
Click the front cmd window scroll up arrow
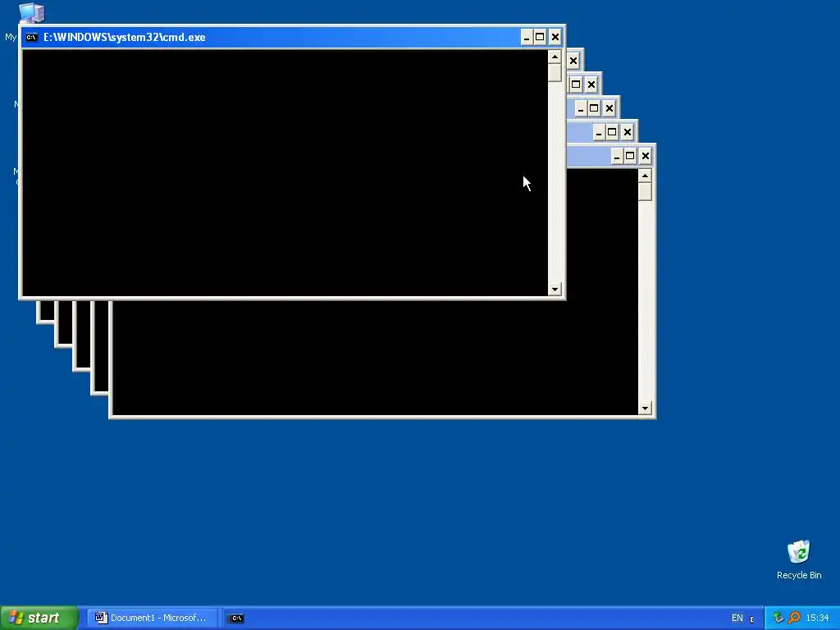(x=555, y=57)
